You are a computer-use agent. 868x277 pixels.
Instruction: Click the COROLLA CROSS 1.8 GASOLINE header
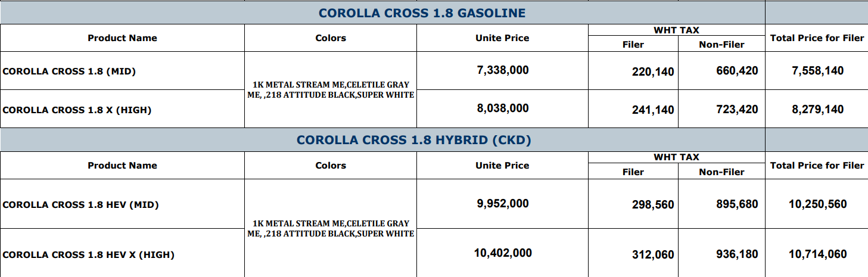[x=422, y=13]
